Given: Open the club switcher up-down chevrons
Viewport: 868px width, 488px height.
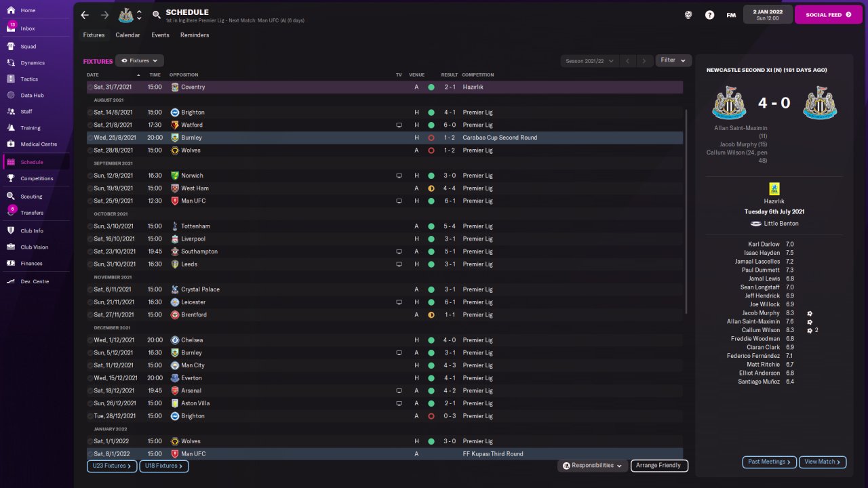Looking at the screenshot, I should pos(139,15).
